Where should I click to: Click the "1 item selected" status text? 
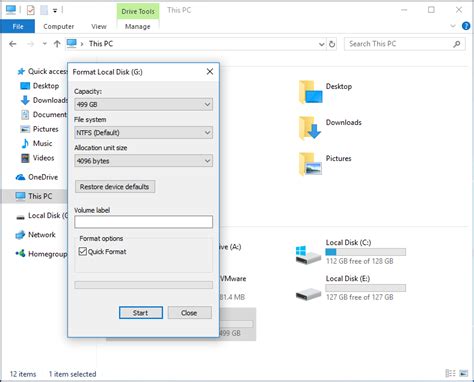pos(73,374)
